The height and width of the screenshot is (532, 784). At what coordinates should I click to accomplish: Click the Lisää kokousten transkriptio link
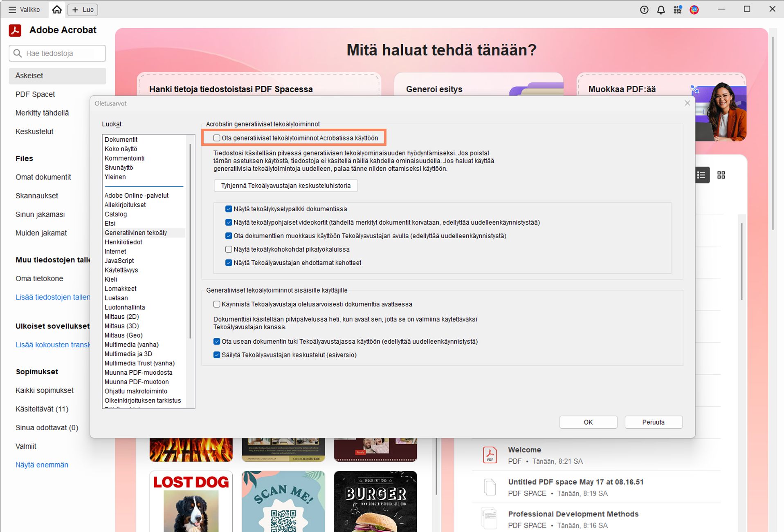point(53,345)
